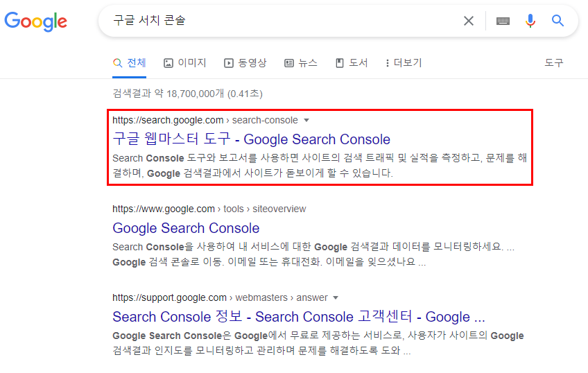Click URL https://support.google.com › webmasters › answer
This screenshot has height=373, width=588.
coord(220,297)
